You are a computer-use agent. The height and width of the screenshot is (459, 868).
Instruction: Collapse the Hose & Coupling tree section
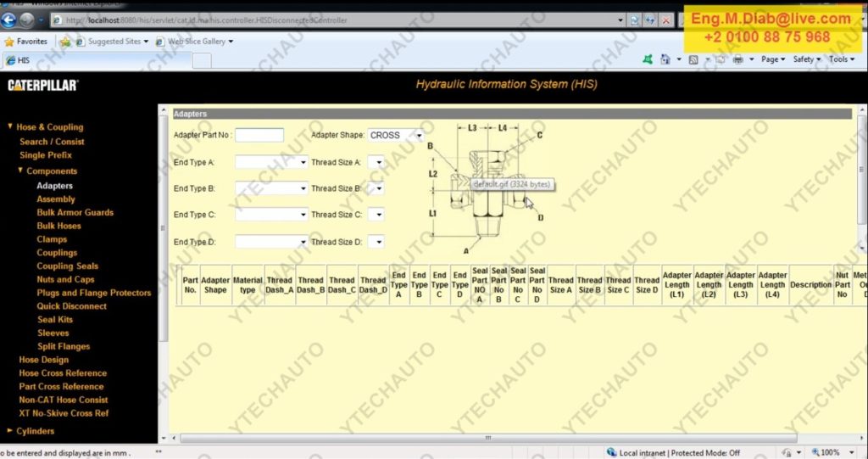pyautogui.click(x=10, y=126)
